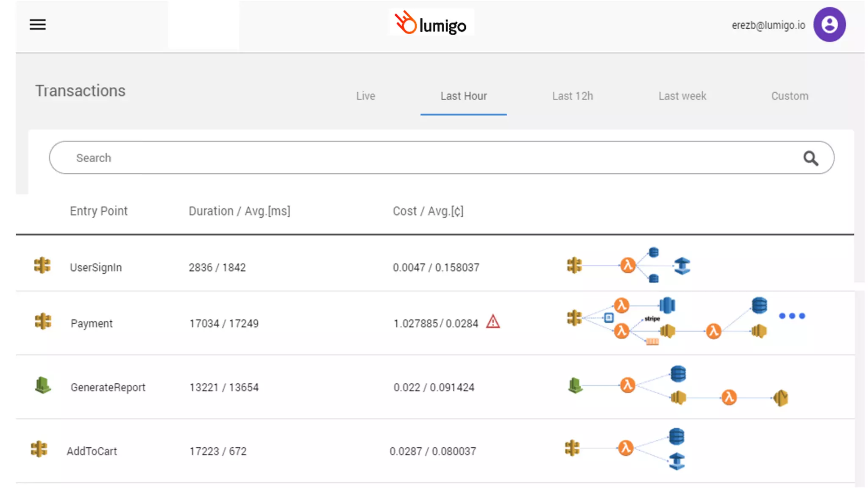Click the Lambda icon in AddToCart diagram
This screenshot has width=868, height=488.
[x=626, y=448]
